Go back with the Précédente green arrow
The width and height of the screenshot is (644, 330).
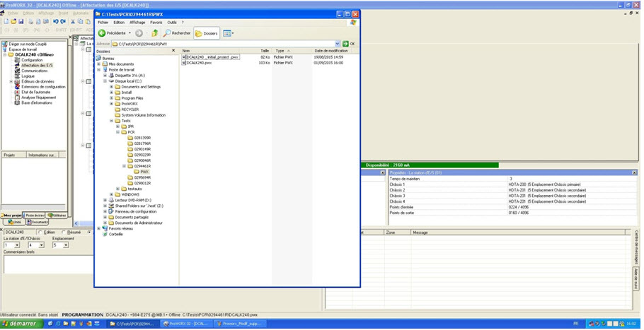[102, 33]
